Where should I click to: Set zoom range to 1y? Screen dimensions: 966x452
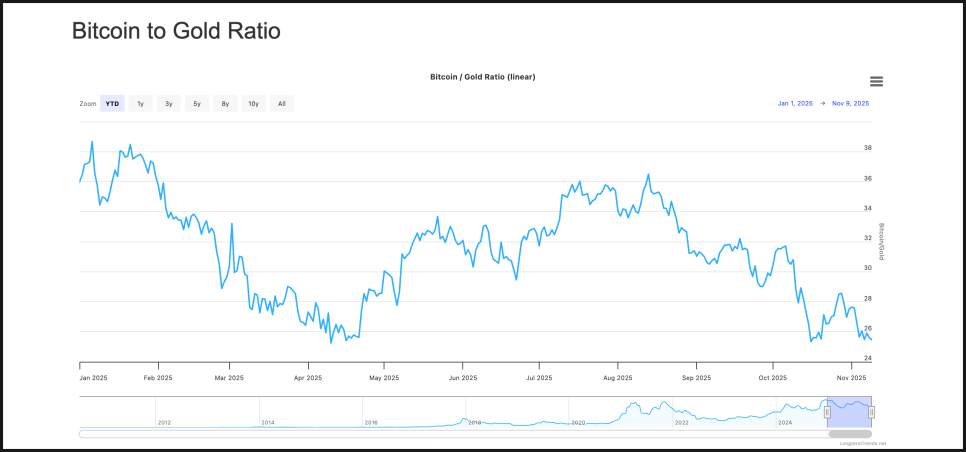click(140, 104)
